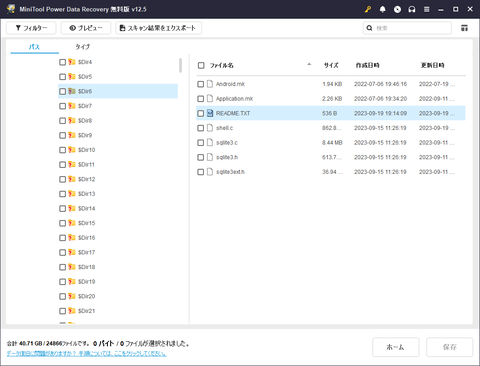Click the sqlite3.c file icon
480x366 pixels.
pos(210,143)
